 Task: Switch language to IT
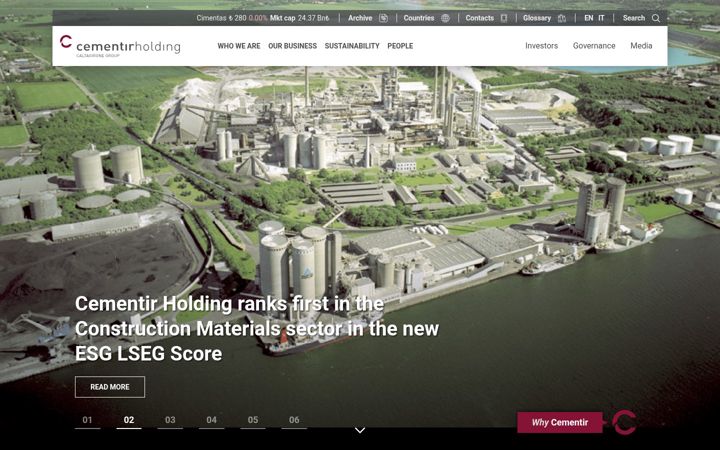point(602,18)
